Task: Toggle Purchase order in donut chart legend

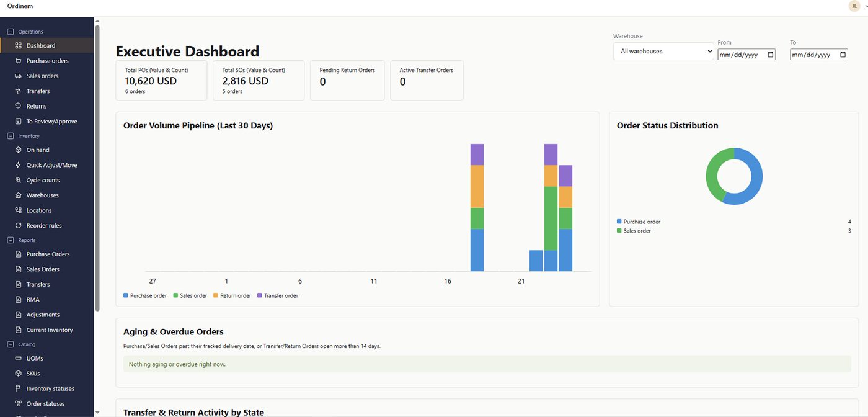Action: (639, 222)
